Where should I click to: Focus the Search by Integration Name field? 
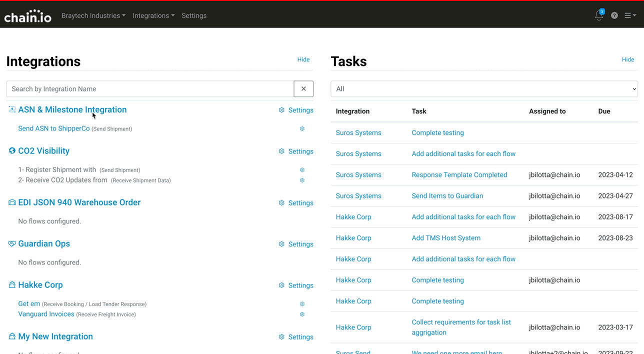(150, 89)
